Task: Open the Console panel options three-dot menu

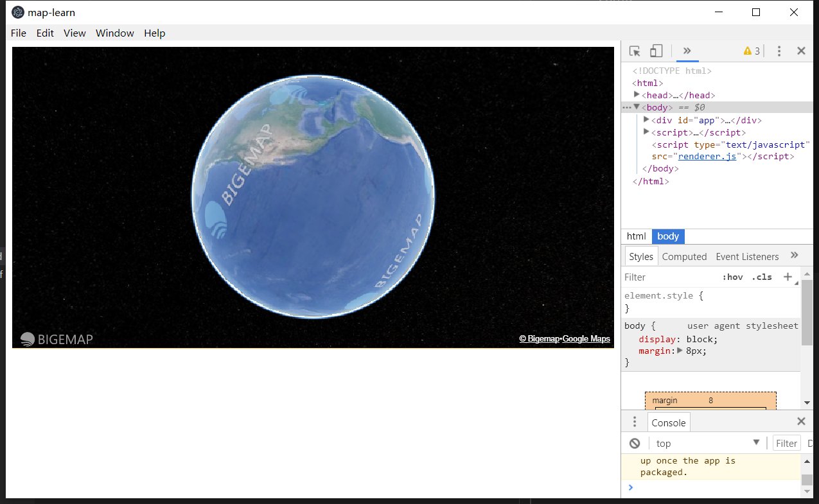Action: point(634,421)
